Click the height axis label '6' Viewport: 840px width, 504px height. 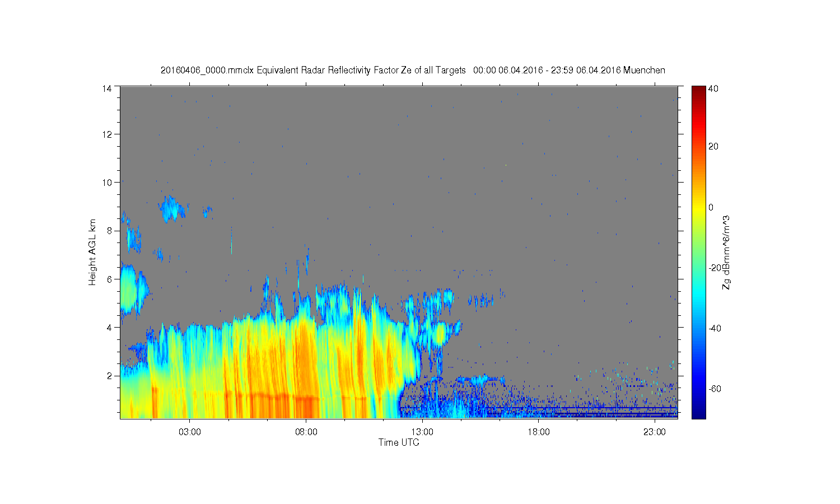coord(110,279)
